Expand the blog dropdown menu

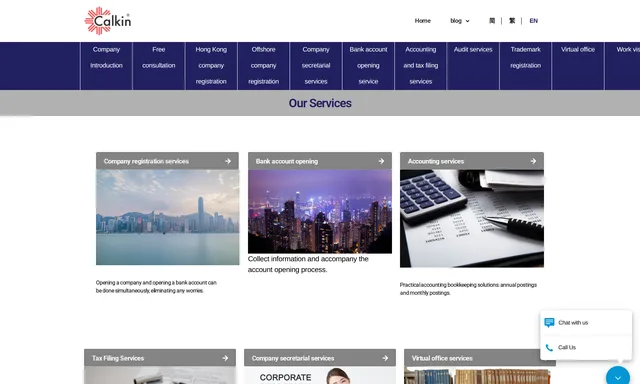(460, 21)
